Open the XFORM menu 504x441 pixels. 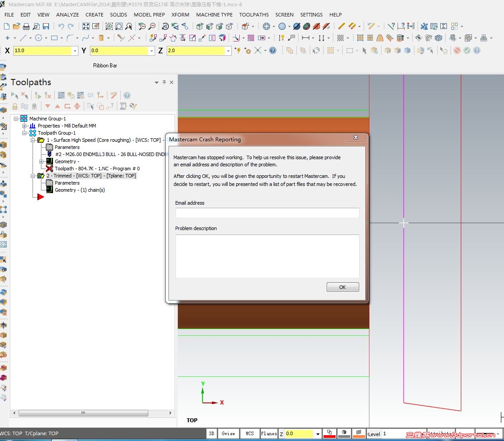[x=180, y=15]
